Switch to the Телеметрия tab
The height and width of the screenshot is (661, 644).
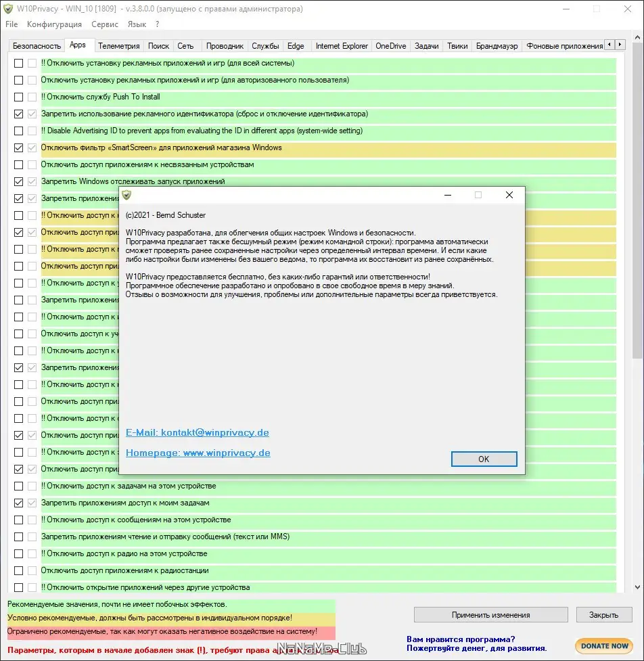point(119,46)
